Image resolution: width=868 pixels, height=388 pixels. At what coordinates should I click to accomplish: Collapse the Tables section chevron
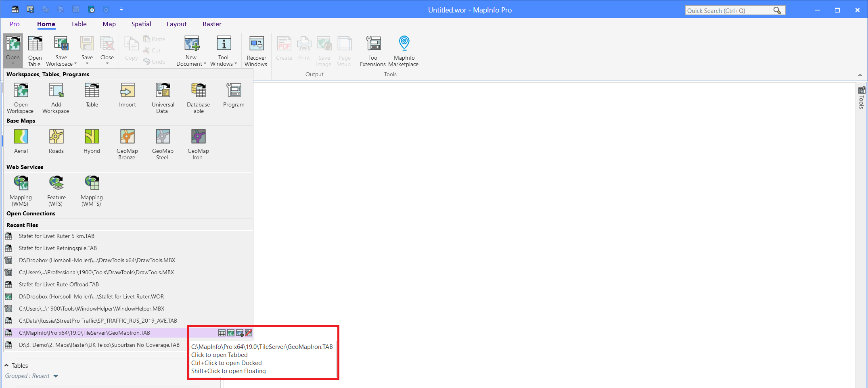(6, 365)
